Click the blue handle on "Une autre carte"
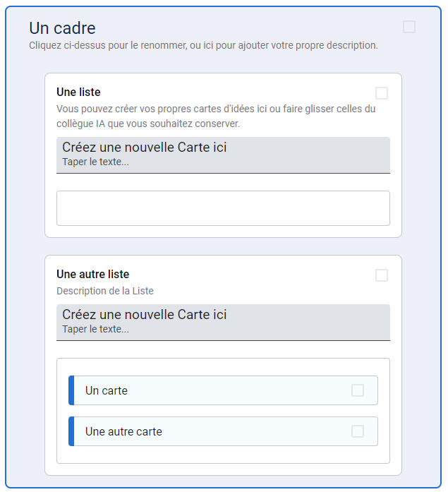This screenshot has width=448, height=492. (x=71, y=431)
